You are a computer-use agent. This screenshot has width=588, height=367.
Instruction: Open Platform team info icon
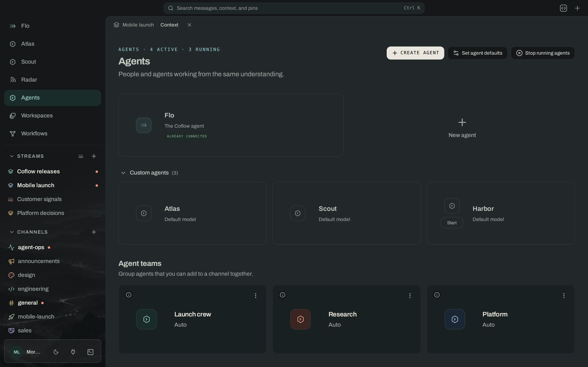pyautogui.click(x=437, y=295)
